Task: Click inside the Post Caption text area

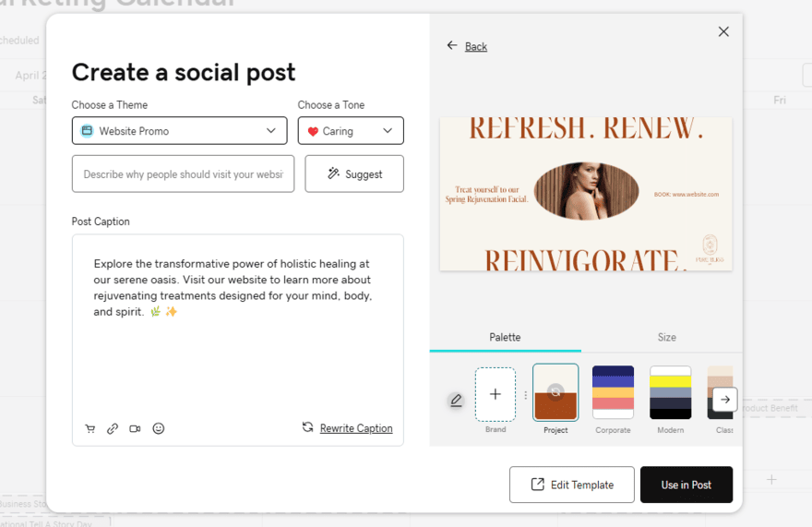Action: [x=238, y=340]
